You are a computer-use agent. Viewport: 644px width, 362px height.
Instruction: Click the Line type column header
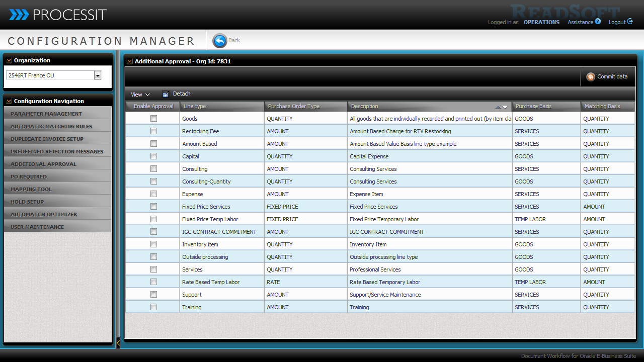(221, 107)
